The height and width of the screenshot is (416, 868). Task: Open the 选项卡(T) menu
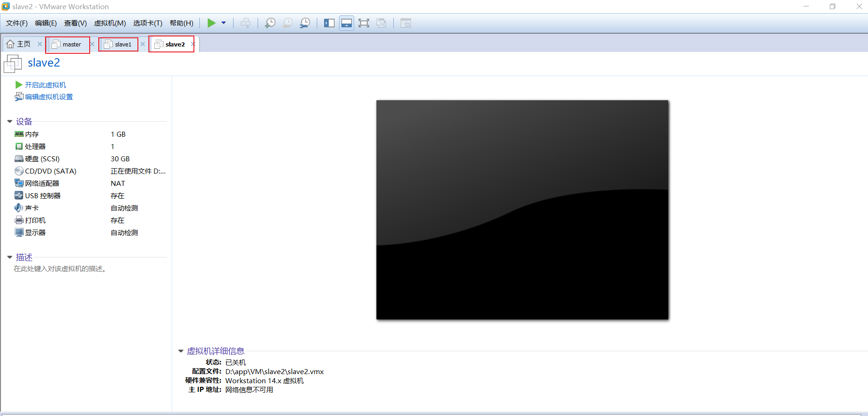click(148, 23)
